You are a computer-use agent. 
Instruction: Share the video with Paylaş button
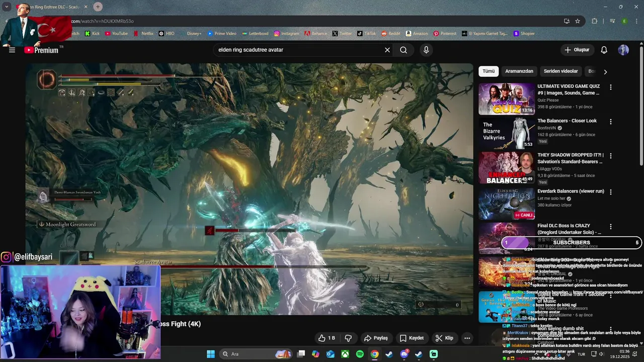[x=376, y=338]
